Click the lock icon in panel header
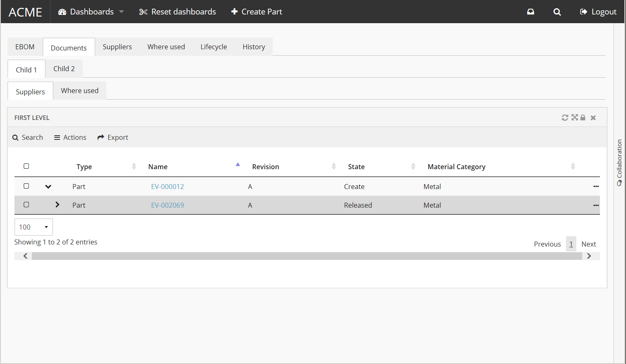 pos(583,118)
